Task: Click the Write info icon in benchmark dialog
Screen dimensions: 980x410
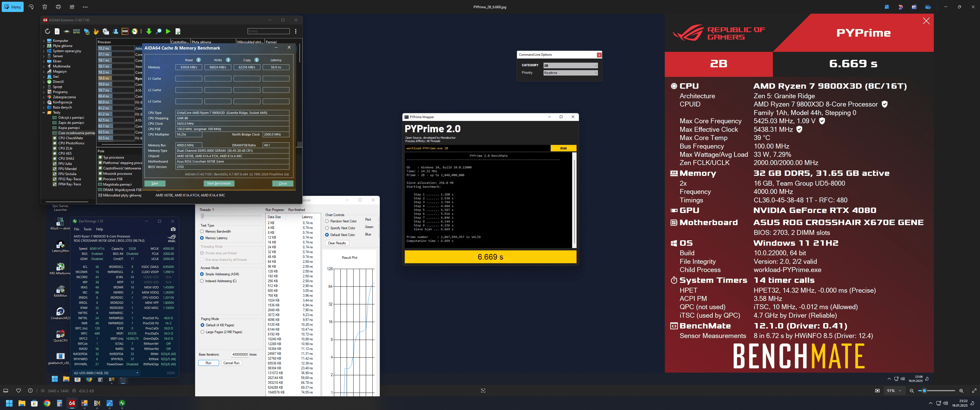Action: [228, 60]
